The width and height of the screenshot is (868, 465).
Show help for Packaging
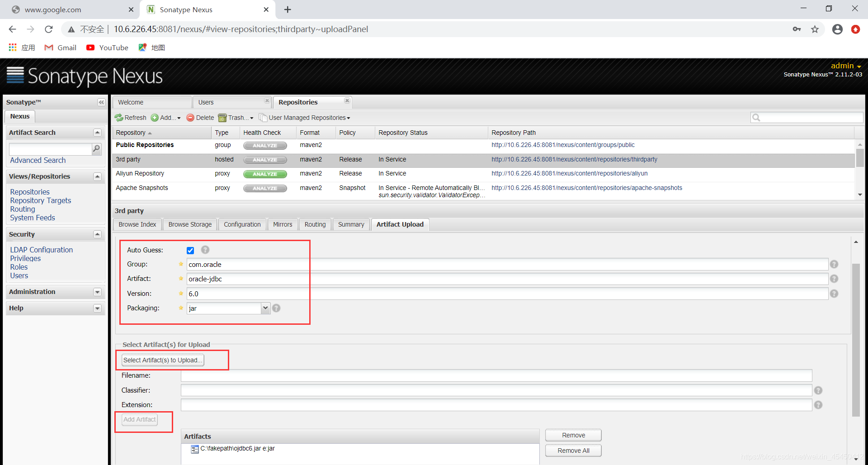pyautogui.click(x=276, y=308)
